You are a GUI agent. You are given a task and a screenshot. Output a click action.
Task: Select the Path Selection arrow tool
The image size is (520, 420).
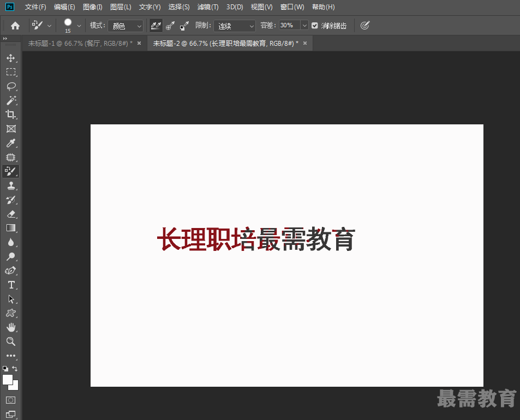(10, 299)
